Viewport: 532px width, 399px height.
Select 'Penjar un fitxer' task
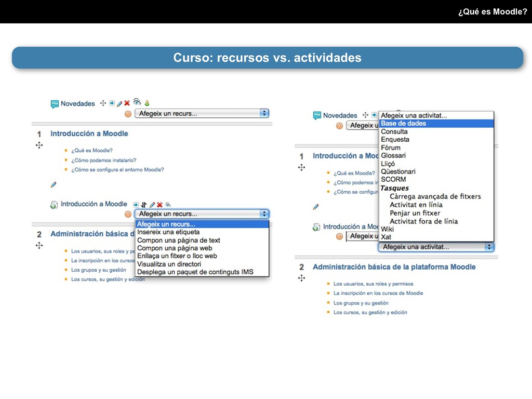436,213
